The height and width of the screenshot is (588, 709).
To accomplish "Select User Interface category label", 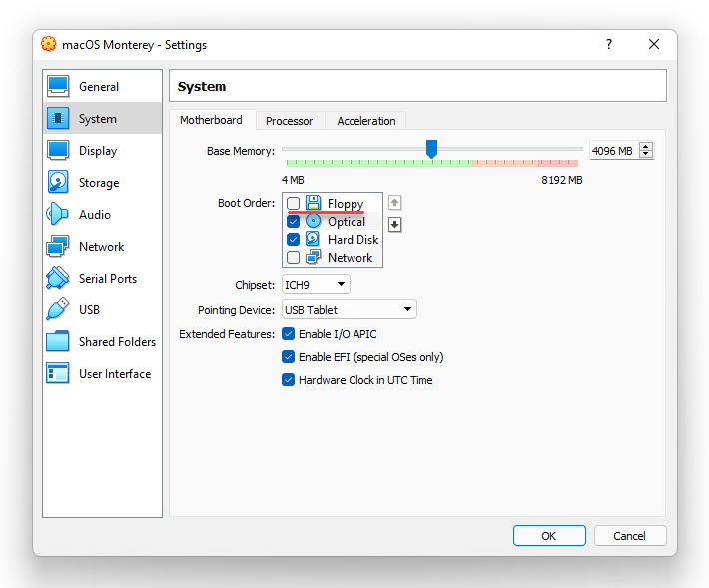I will [x=115, y=374].
